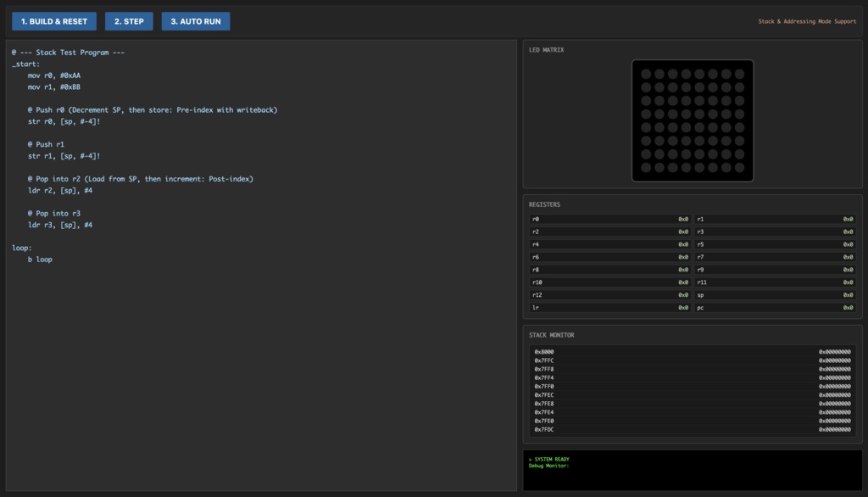
Task: Click the first 'str r0, [sp, #-4]!' line
Action: 64,121
